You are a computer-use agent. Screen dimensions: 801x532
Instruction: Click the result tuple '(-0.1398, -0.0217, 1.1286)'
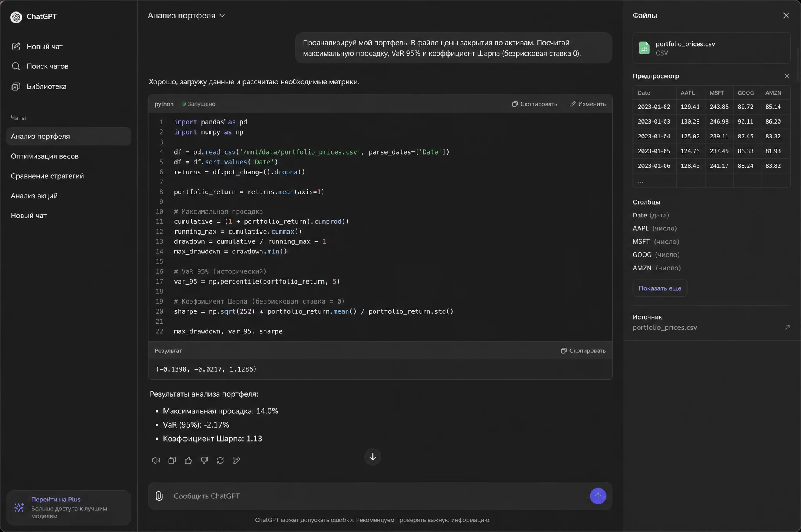[206, 369]
